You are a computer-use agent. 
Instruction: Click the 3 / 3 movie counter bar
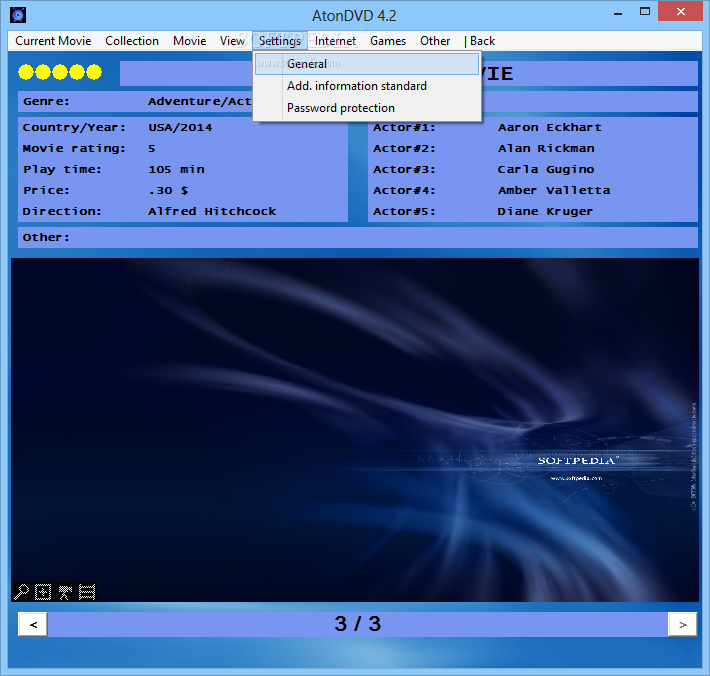point(358,624)
